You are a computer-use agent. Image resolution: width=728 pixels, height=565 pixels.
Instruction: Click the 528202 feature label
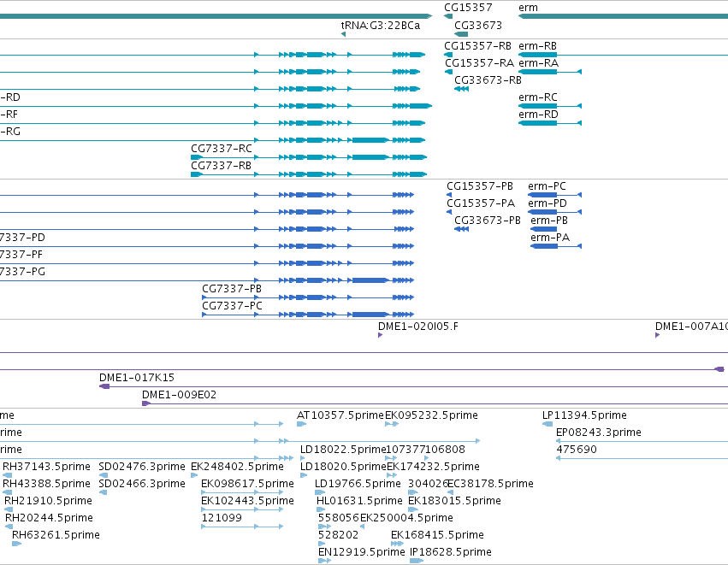point(339,535)
